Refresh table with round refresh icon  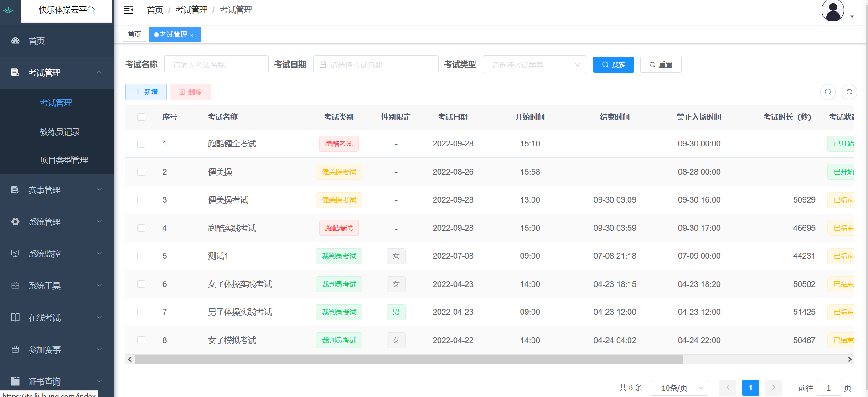click(x=849, y=92)
